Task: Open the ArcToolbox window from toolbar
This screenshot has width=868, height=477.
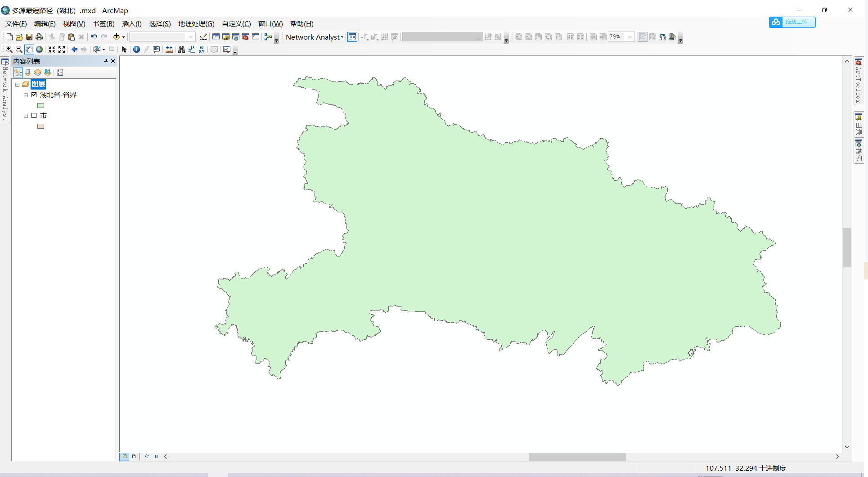Action: click(246, 37)
